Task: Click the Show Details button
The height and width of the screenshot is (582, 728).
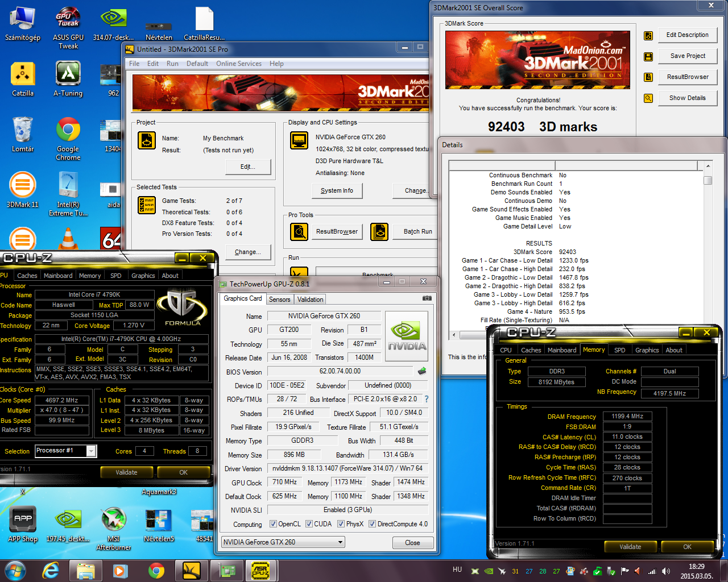Action: pyautogui.click(x=688, y=98)
